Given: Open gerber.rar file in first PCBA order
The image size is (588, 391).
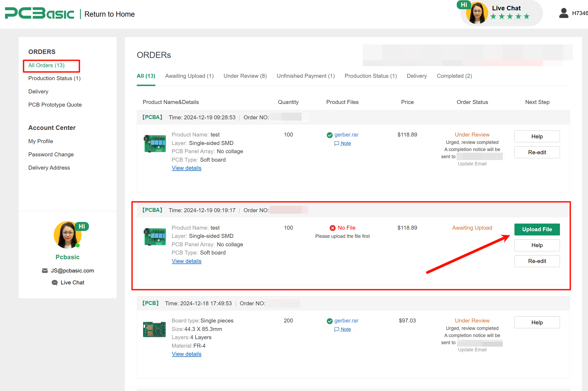Looking at the screenshot, I should (x=346, y=135).
